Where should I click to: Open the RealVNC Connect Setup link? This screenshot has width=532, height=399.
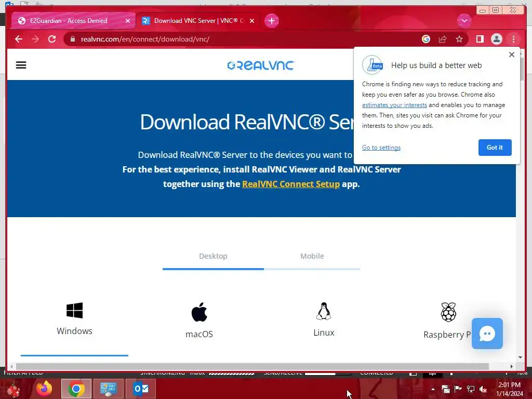click(x=291, y=184)
